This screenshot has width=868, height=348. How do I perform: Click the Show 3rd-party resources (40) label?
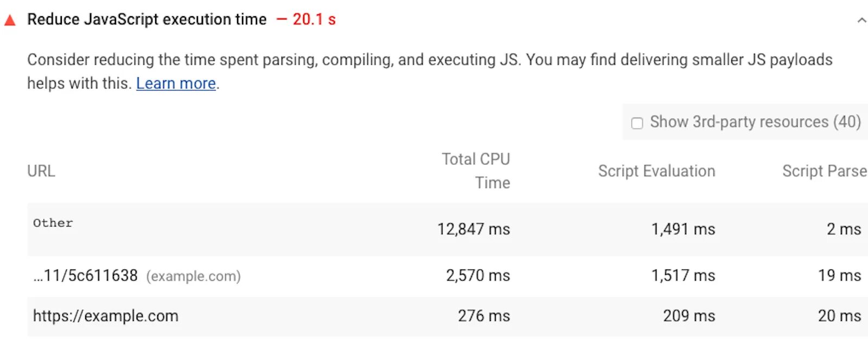755,122
